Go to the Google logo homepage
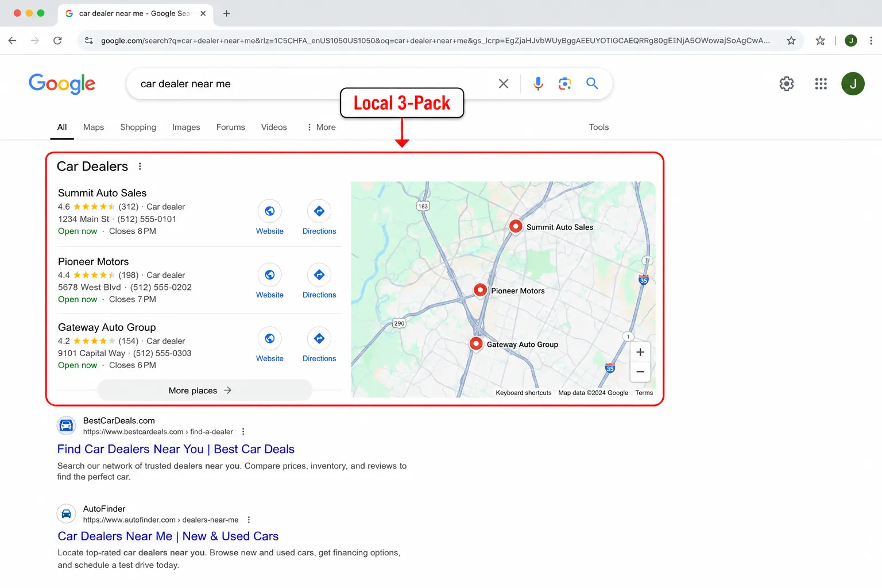This screenshot has height=588, width=882. (x=62, y=84)
